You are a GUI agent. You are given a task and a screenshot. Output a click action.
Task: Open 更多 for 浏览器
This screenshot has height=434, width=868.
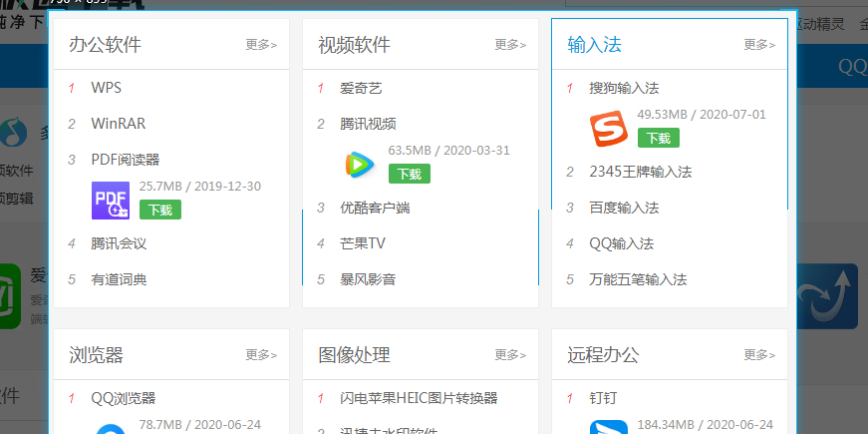261,355
